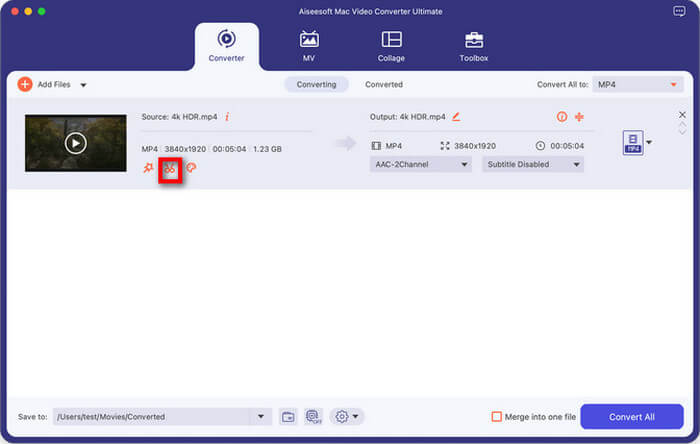This screenshot has width=700, height=444.
Task: Open the feedback chat icon
Action: [679, 11]
